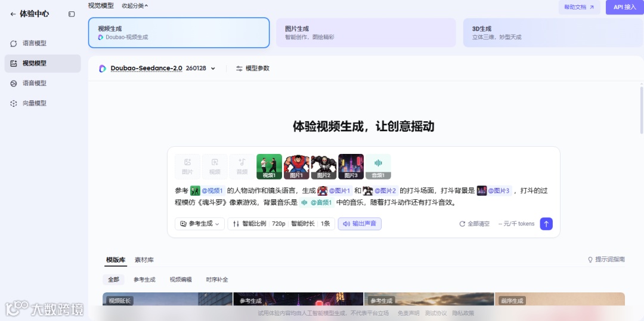
Task: Add audio with the 音频 upload button
Action: (x=242, y=166)
